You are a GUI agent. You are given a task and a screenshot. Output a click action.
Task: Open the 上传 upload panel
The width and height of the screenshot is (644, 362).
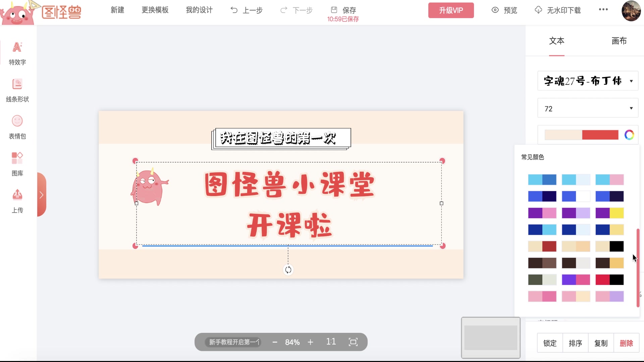click(17, 201)
